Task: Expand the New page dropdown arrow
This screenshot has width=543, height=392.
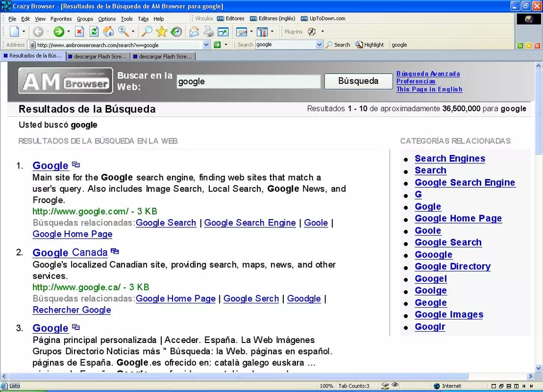Action: tap(24, 31)
